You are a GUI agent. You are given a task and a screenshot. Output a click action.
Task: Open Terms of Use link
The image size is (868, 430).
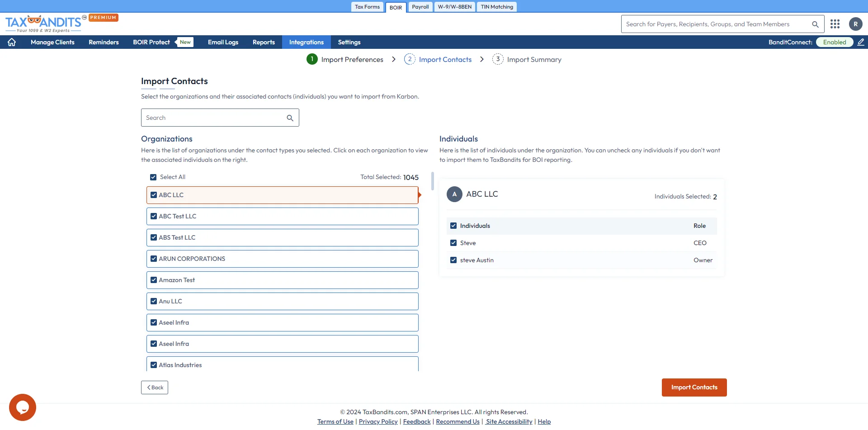click(x=335, y=421)
